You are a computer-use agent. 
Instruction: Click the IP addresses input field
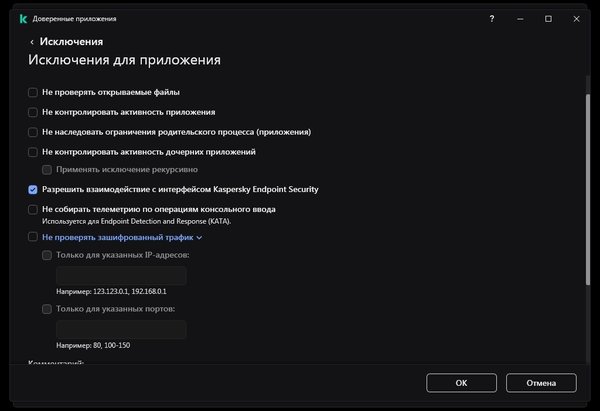coord(121,276)
